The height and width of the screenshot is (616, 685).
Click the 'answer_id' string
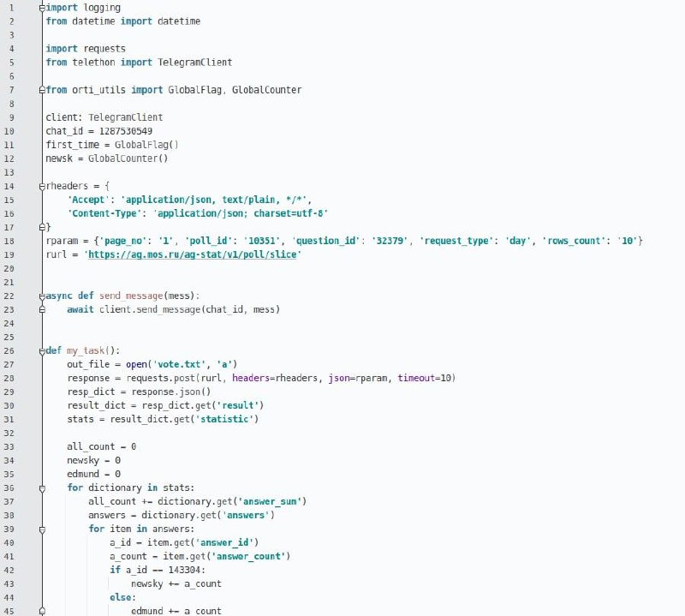(x=224, y=542)
